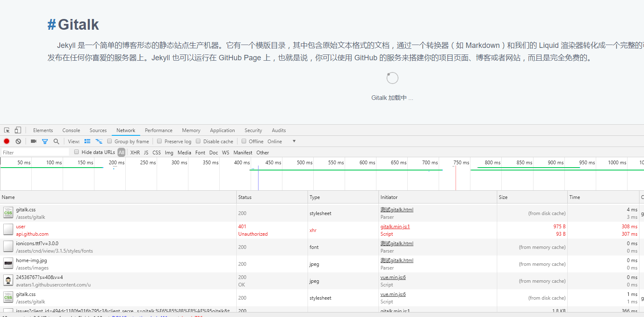Sort by the Status column header

(x=272, y=197)
